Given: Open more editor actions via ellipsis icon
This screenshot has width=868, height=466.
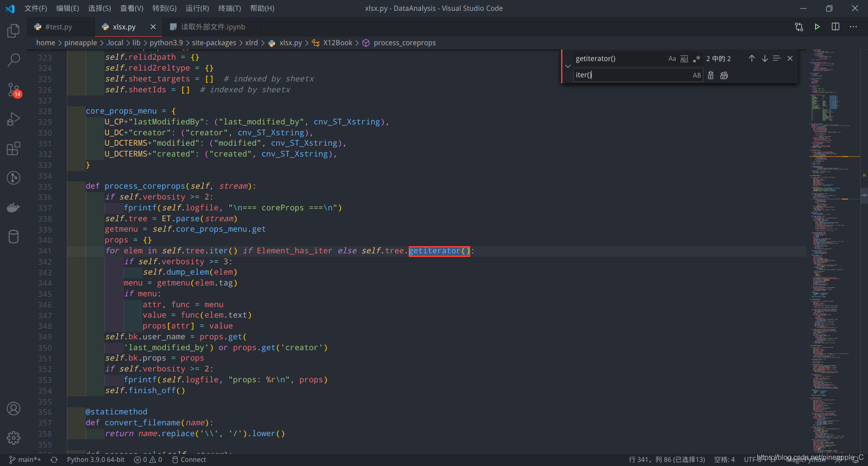Looking at the screenshot, I should pyautogui.click(x=854, y=27).
